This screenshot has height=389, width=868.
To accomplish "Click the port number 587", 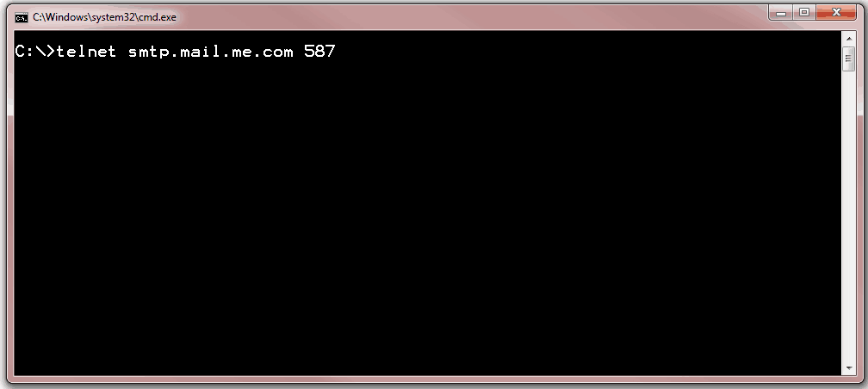I will click(x=319, y=52).
